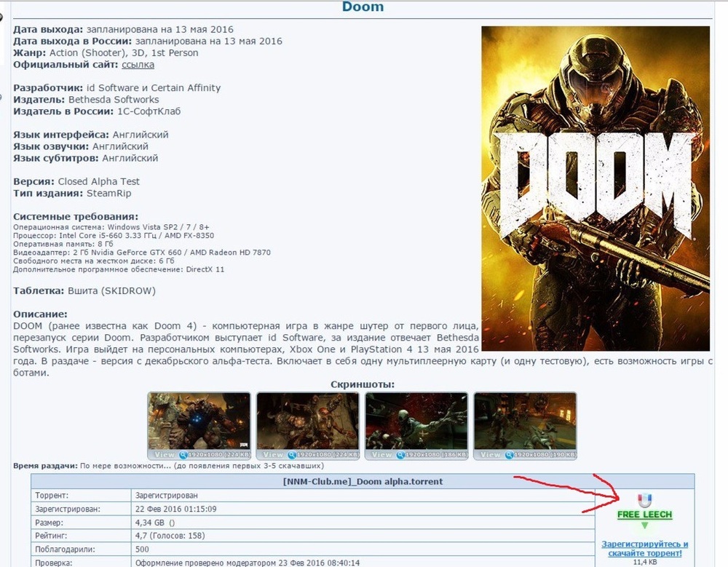The height and width of the screenshot is (567, 728).
Task: Click the moderator check text 'Оформление проверено модератором'
Action: coord(206,563)
